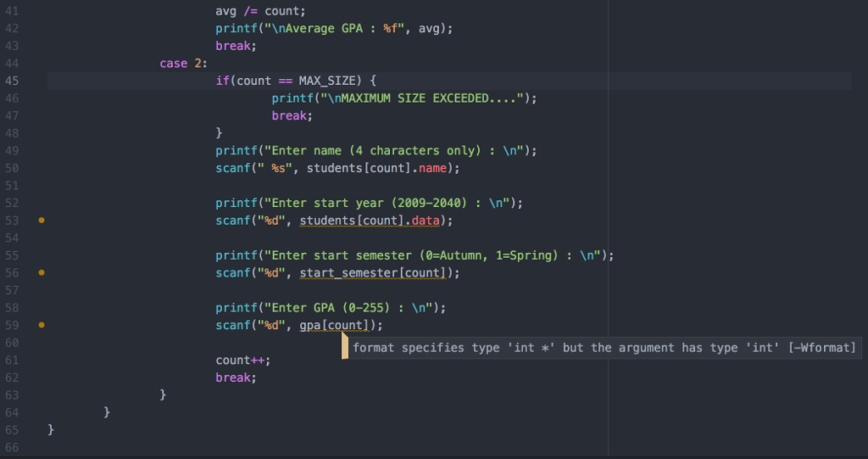Click closing brace on line 48

pos(219,133)
